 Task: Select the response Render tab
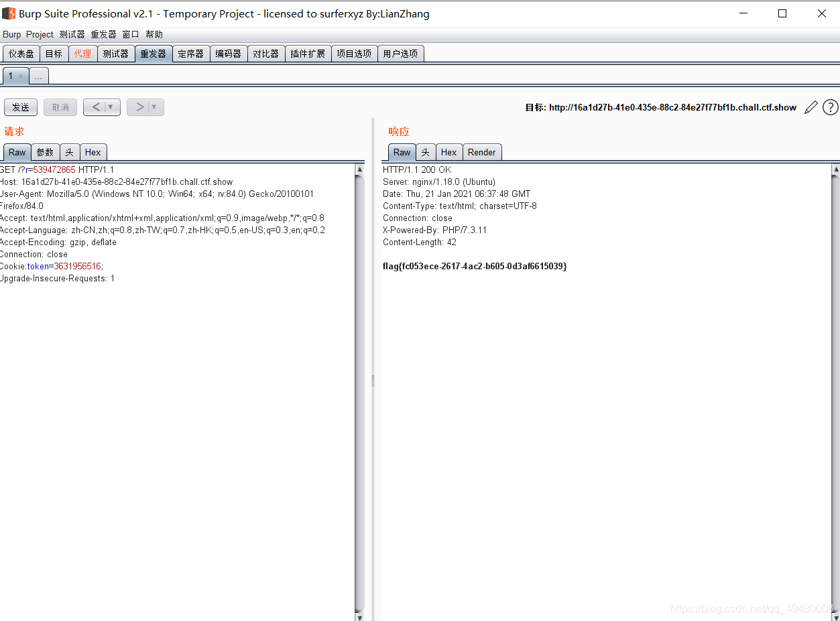482,152
